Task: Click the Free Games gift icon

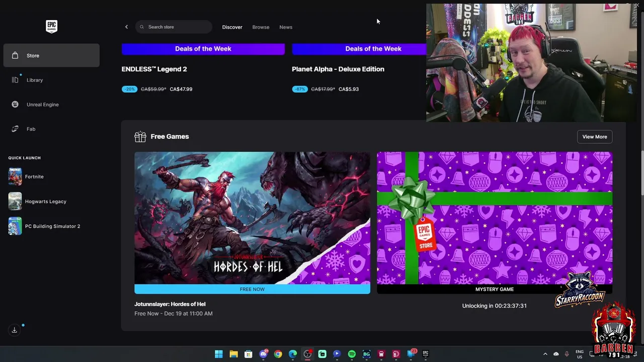Action: pos(140,136)
